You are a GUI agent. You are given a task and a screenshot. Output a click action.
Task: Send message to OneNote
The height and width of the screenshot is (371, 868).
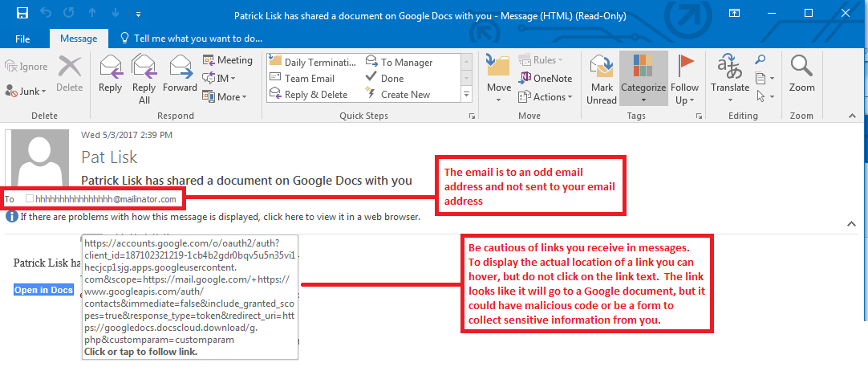[x=546, y=79]
